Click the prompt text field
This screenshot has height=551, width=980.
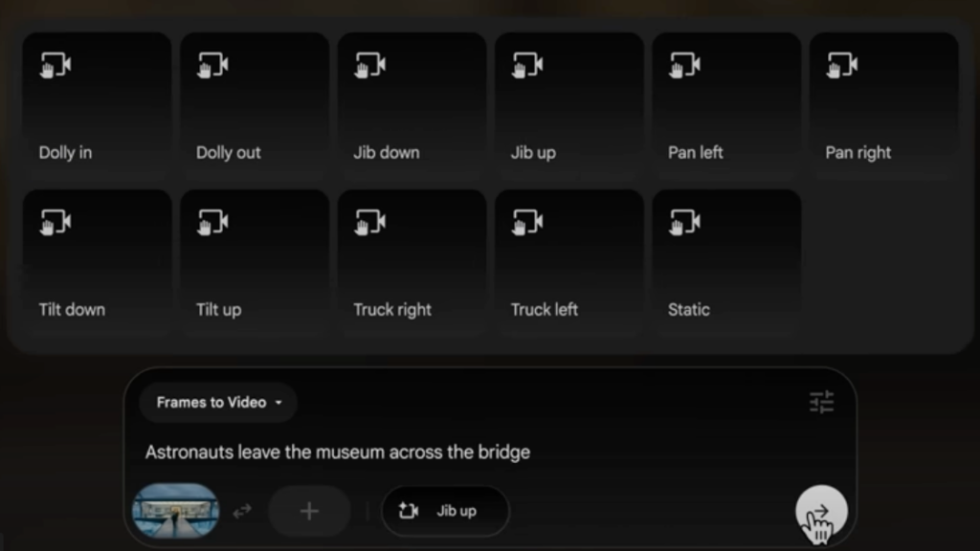pos(475,452)
